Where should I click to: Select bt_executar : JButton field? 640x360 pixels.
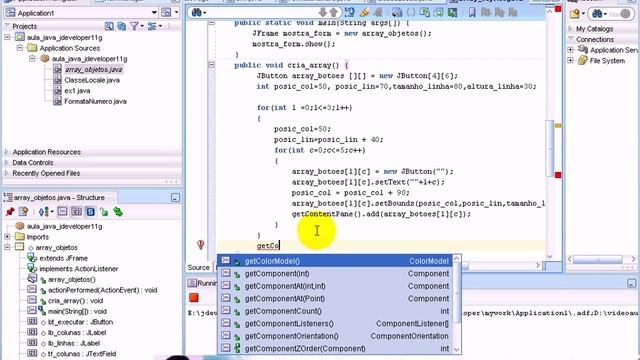click(x=80, y=322)
